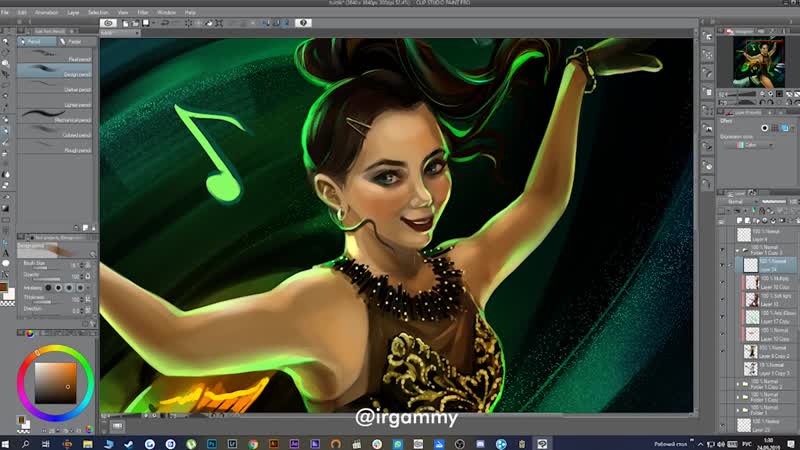Hide the Multiply blend layer
Image resolution: width=800 pixels, height=450 pixels.
tap(722, 283)
